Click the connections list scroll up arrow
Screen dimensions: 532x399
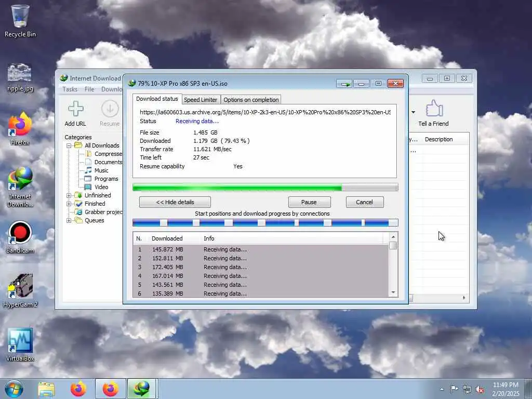(x=393, y=237)
